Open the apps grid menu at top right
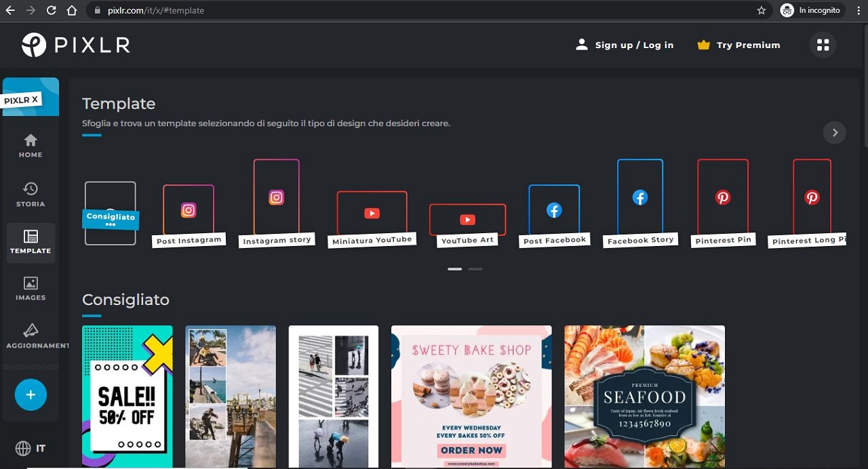Screen dimensions: 868x469 [x=823, y=45]
